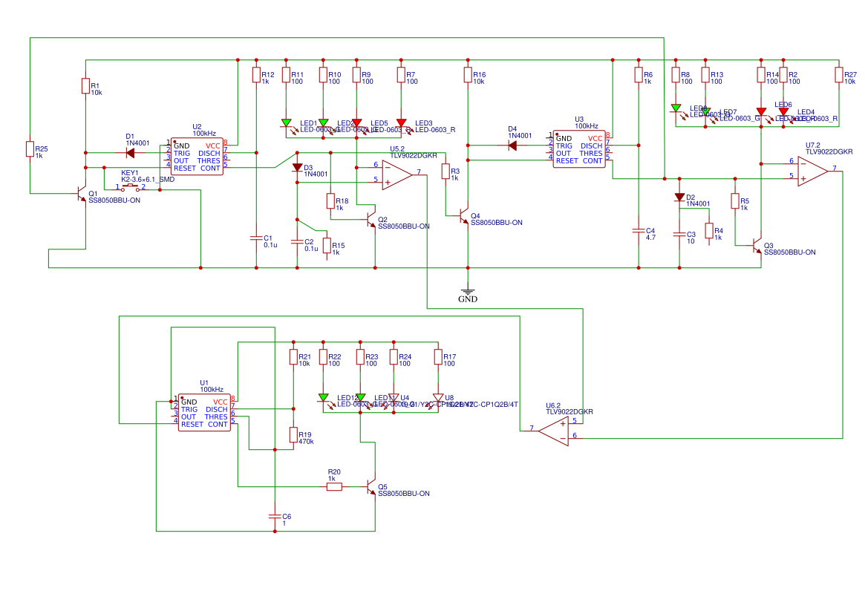
Task: Select diode D3 1N4001 symbol
Action: pos(297,168)
